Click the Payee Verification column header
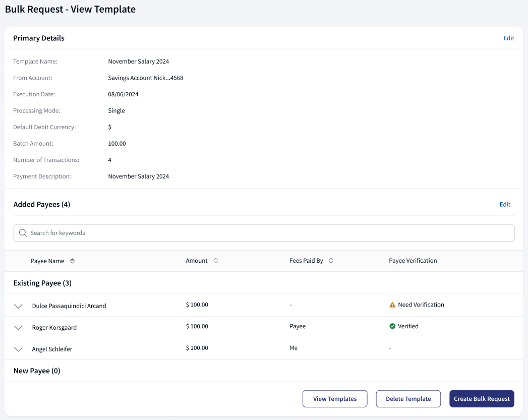Viewport: 528px width, 420px height. coord(413,261)
